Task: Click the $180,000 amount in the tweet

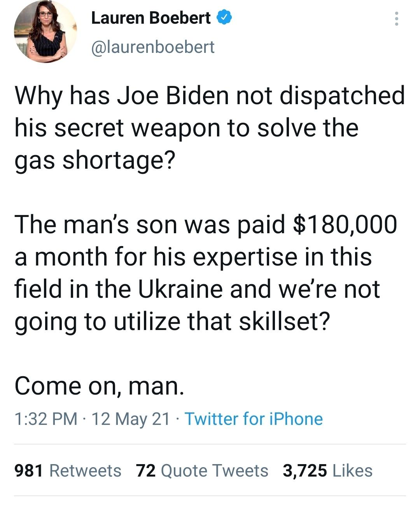Action: click(344, 224)
